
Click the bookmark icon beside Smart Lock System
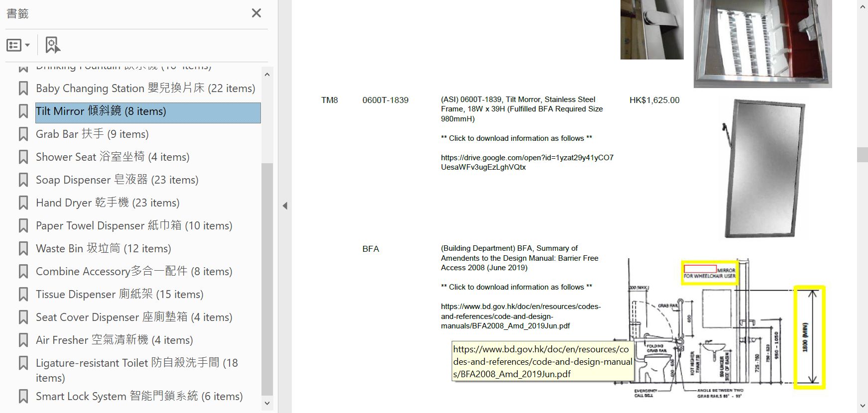(23, 397)
